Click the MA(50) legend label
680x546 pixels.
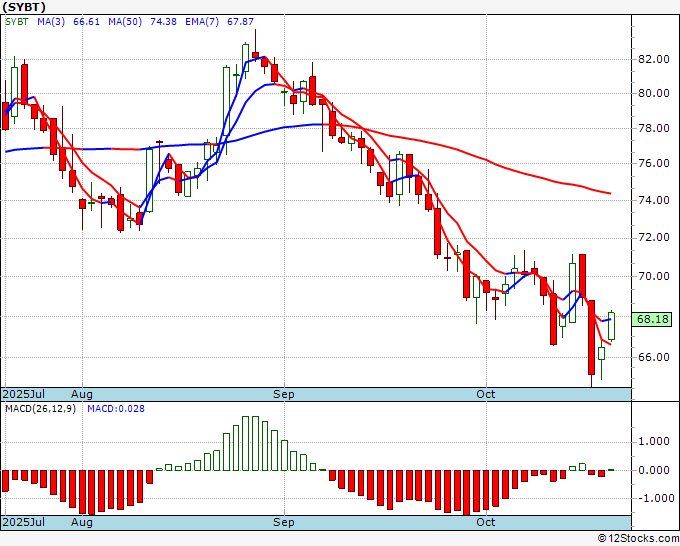click(x=125, y=22)
